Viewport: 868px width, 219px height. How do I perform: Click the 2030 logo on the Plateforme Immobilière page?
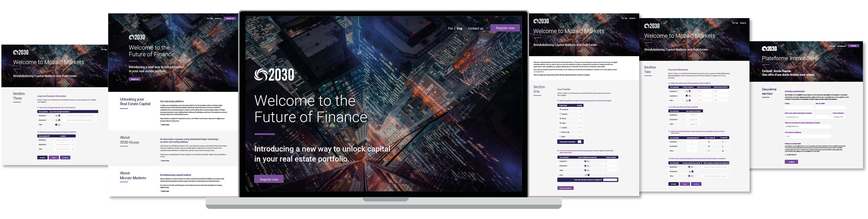click(770, 48)
